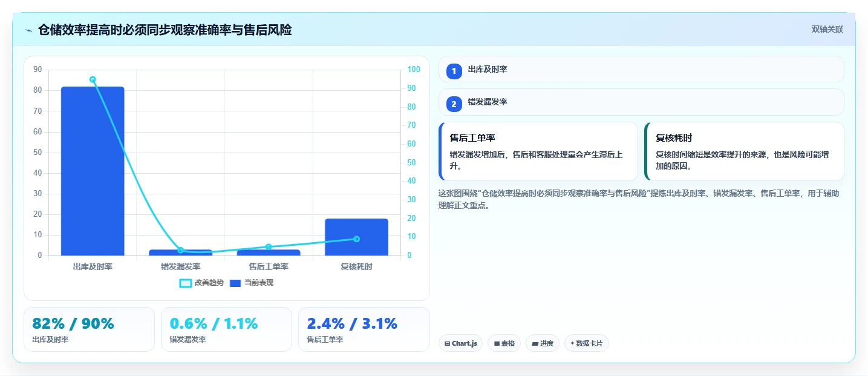Toggle the 改善趋势 legend item
The height and width of the screenshot is (376, 868).
click(x=201, y=283)
